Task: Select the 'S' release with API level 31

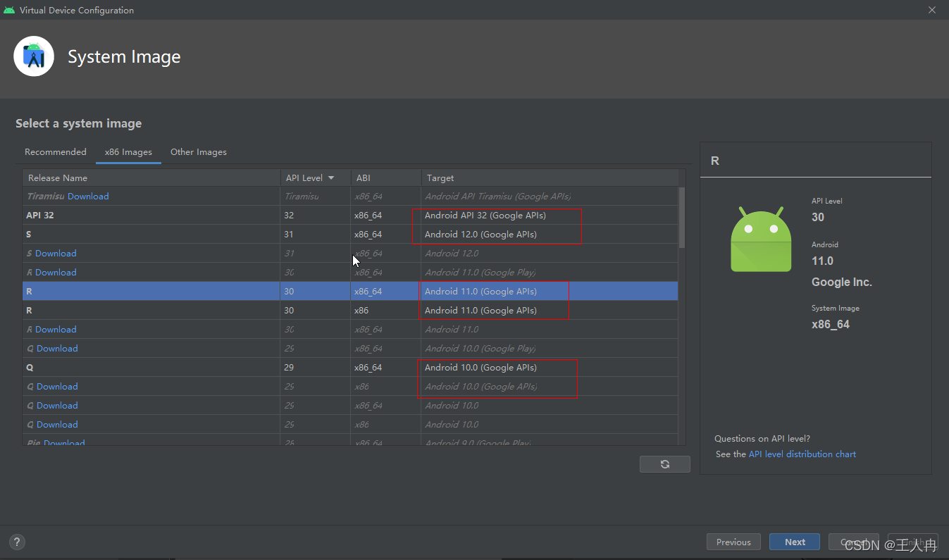Action: tap(151, 235)
